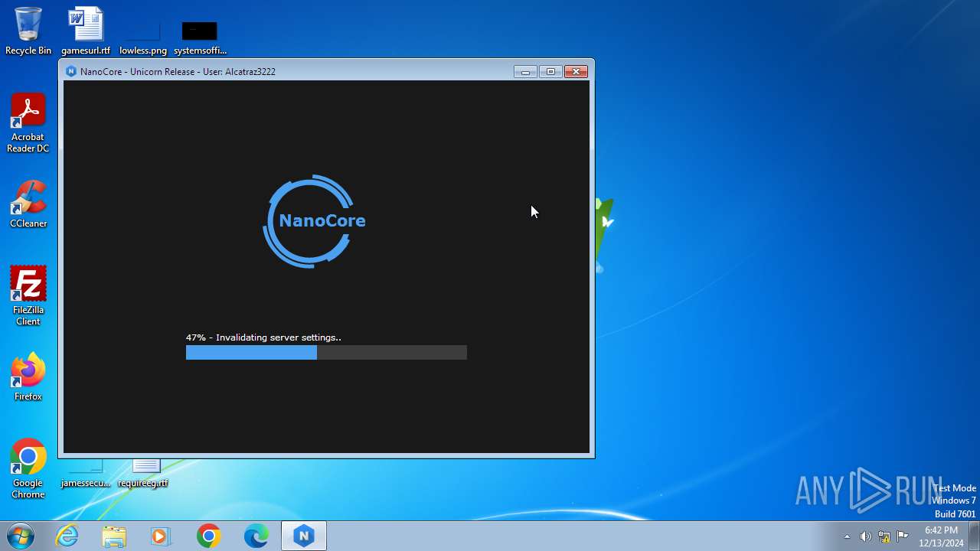Select NanoCore taskbar button
Image resolution: width=980 pixels, height=551 pixels.
click(304, 536)
